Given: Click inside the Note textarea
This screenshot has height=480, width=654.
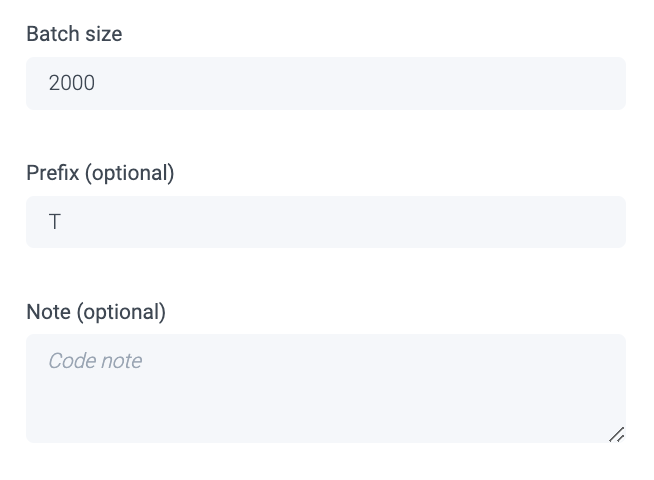Looking at the screenshot, I should 325,388.
